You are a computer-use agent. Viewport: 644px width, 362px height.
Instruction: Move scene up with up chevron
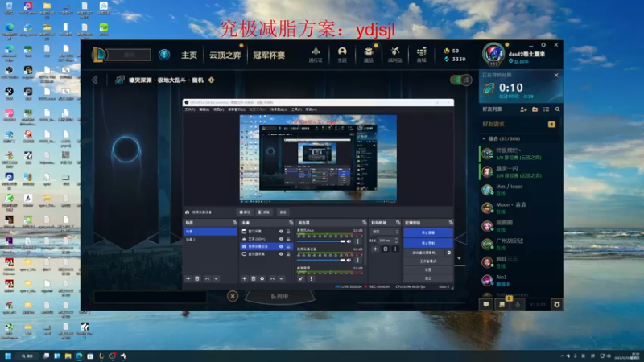(207, 278)
